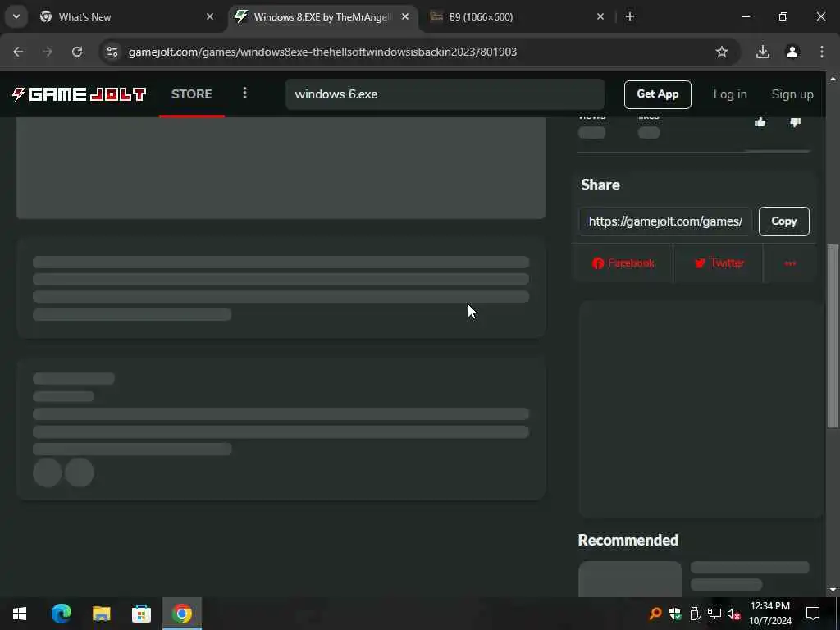840x630 pixels.
Task: Open Chrome three-dot menu
Action: point(822,52)
